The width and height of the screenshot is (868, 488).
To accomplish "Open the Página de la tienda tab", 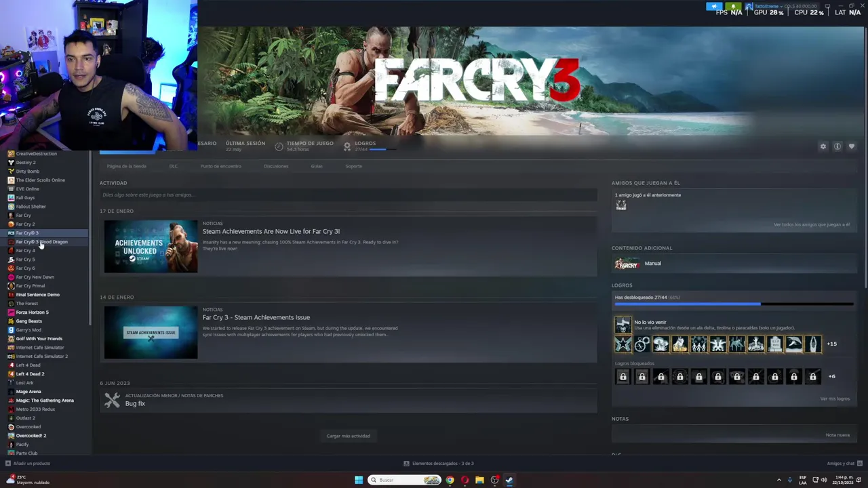I will pyautogui.click(x=126, y=166).
